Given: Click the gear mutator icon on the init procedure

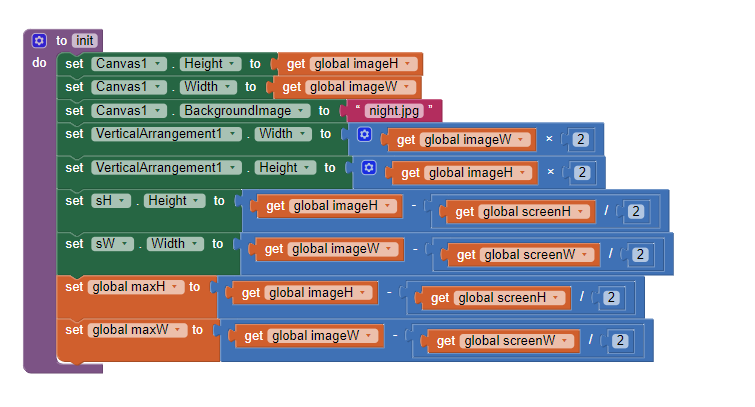Looking at the screenshot, I should 39,40.
